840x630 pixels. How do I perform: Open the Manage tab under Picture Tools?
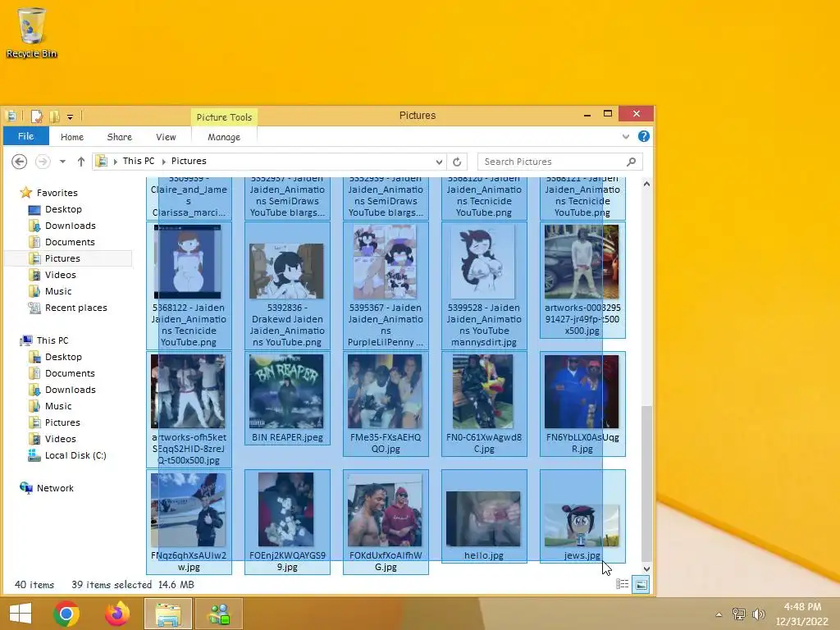click(x=223, y=137)
